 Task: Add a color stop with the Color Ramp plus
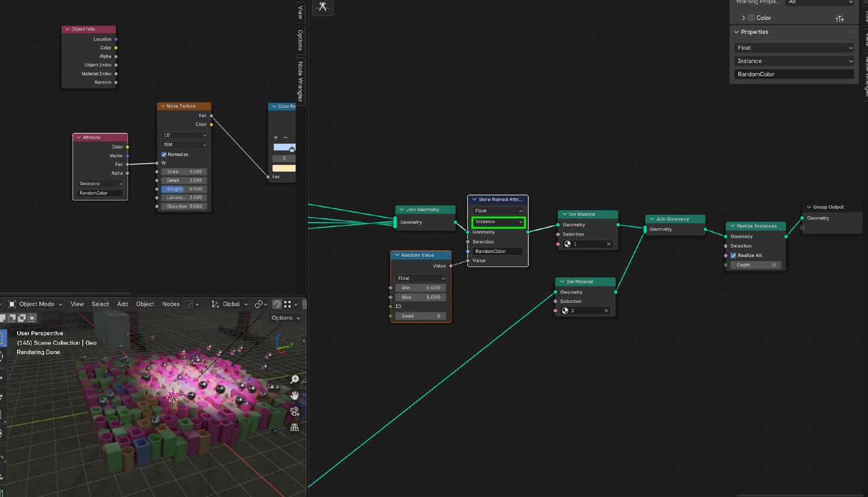click(276, 138)
